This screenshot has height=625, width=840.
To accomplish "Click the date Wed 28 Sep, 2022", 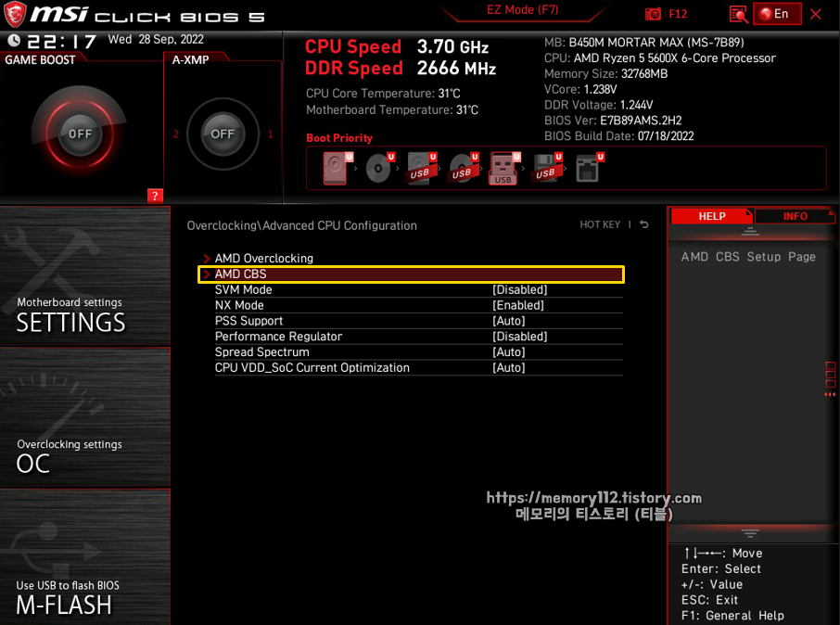I will tap(156, 39).
